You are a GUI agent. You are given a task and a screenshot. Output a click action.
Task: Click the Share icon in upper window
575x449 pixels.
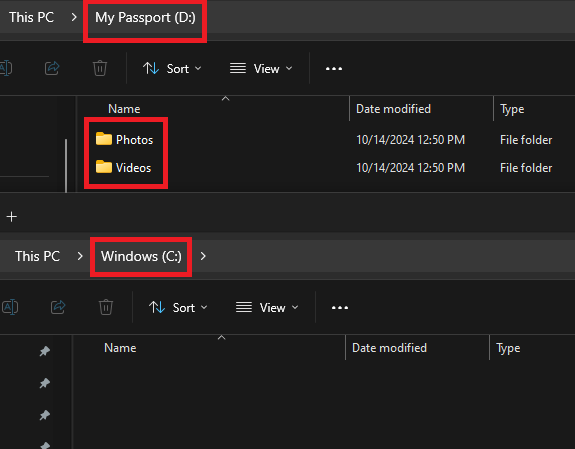(x=52, y=68)
